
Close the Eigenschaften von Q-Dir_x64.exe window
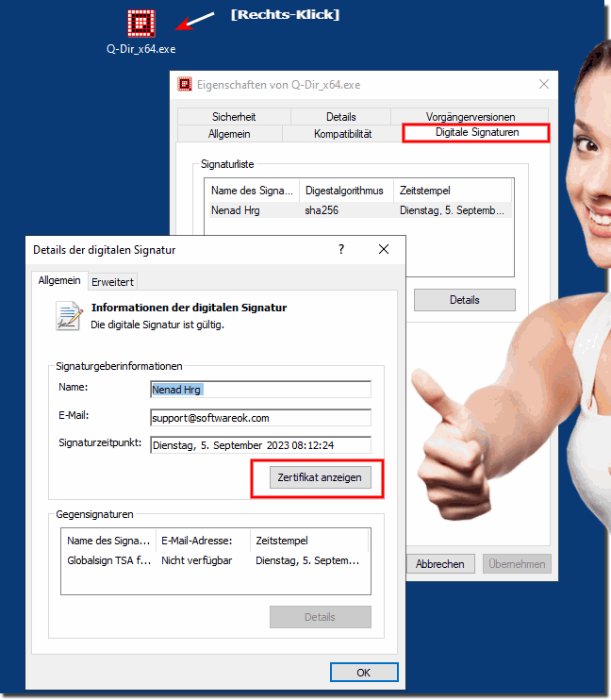tap(544, 84)
